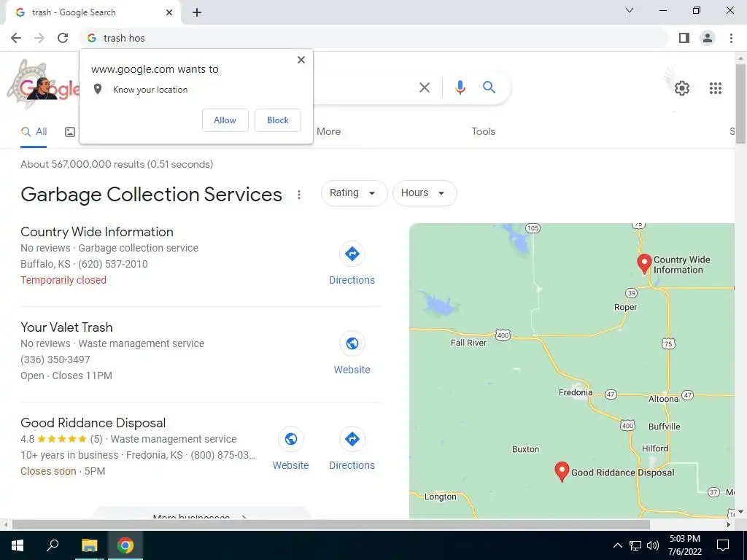
Task: Open the taskbar clock showing 5:03 PM
Action: (684, 545)
